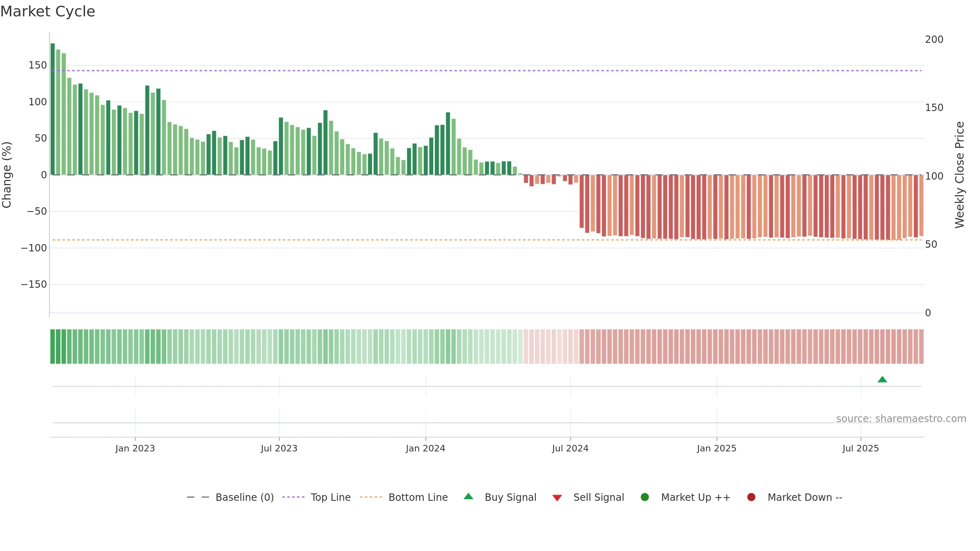Click the red downward triangle icon in the legend

557,498
